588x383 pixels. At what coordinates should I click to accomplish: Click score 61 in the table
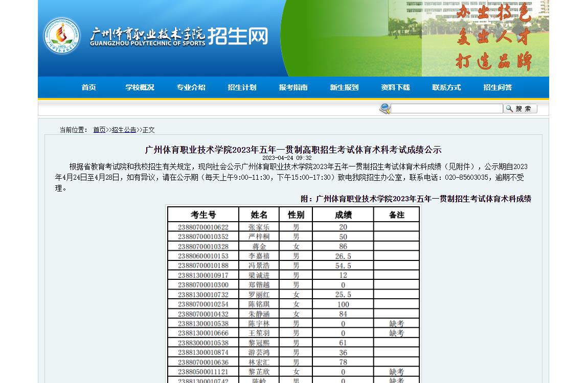click(x=343, y=343)
